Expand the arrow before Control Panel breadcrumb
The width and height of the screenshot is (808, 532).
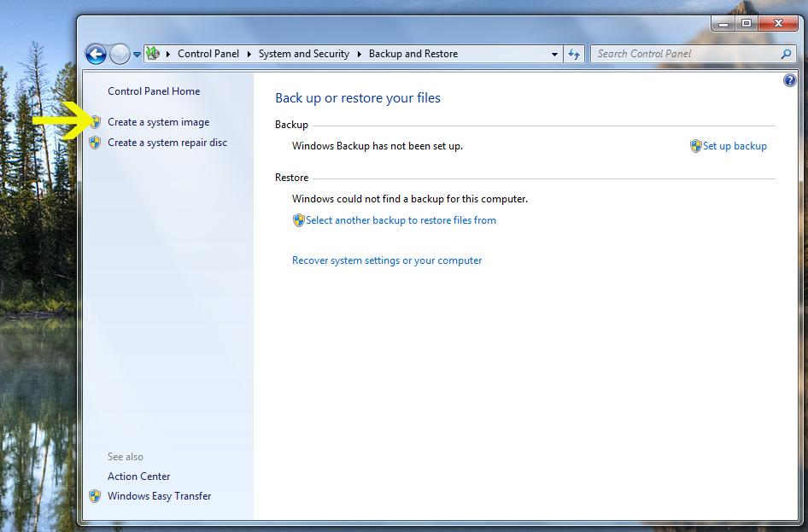[x=168, y=54]
